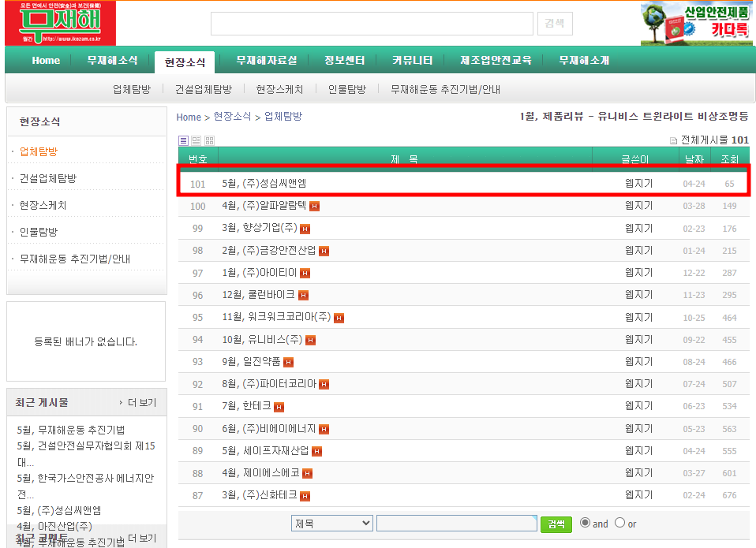Click the hot icon beside 6월, (주)비에이에너지
The width and height of the screenshot is (756, 548).
[x=324, y=429]
